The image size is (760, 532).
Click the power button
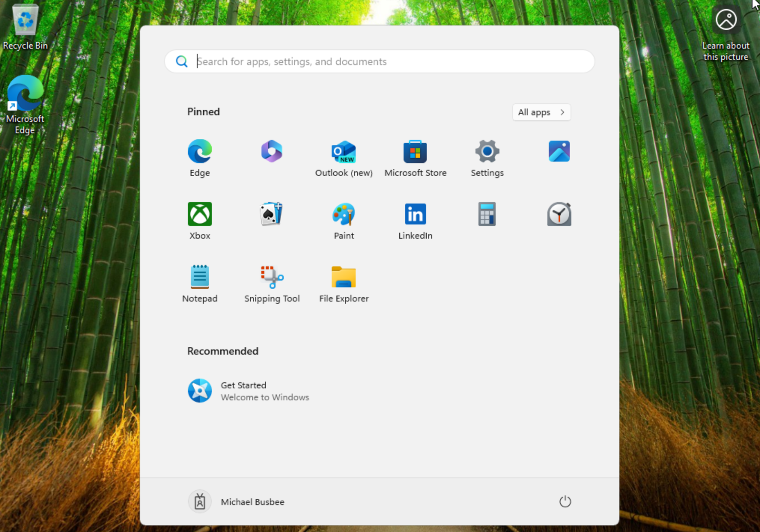[x=565, y=501]
